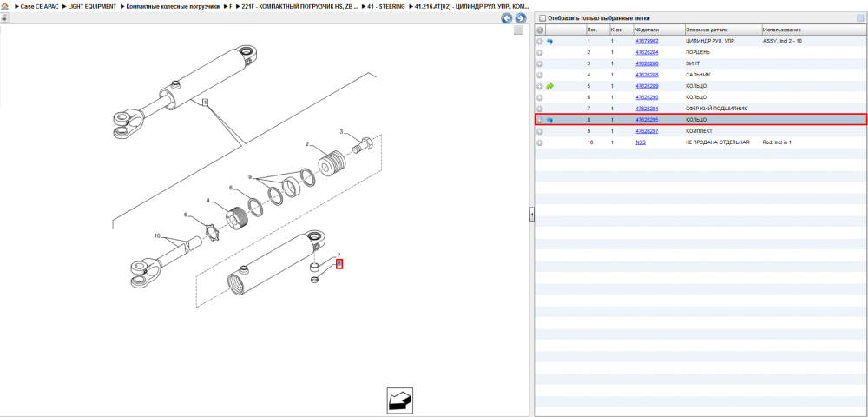Open part number link for КОМПЛЕКТ
This screenshot has height=417, width=868.
[647, 131]
